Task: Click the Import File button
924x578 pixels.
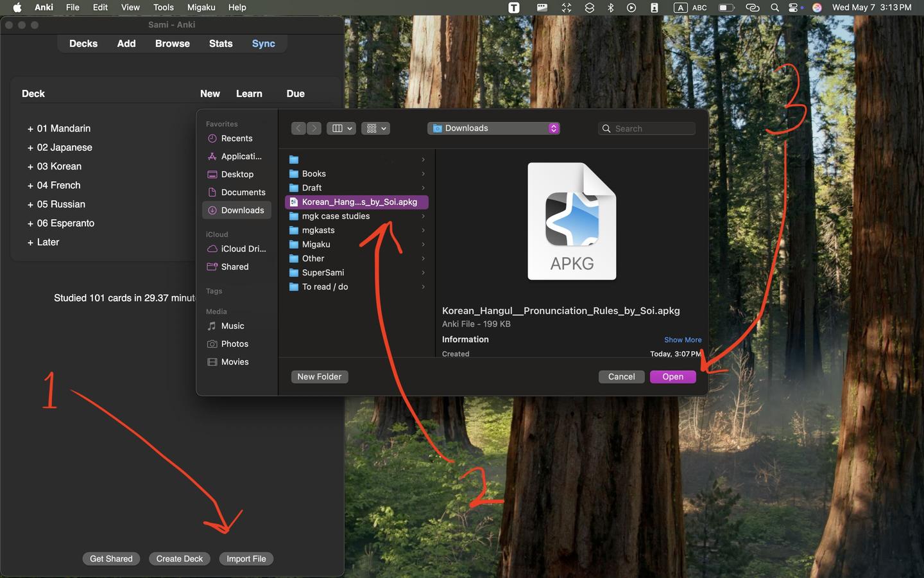Action: [246, 559]
